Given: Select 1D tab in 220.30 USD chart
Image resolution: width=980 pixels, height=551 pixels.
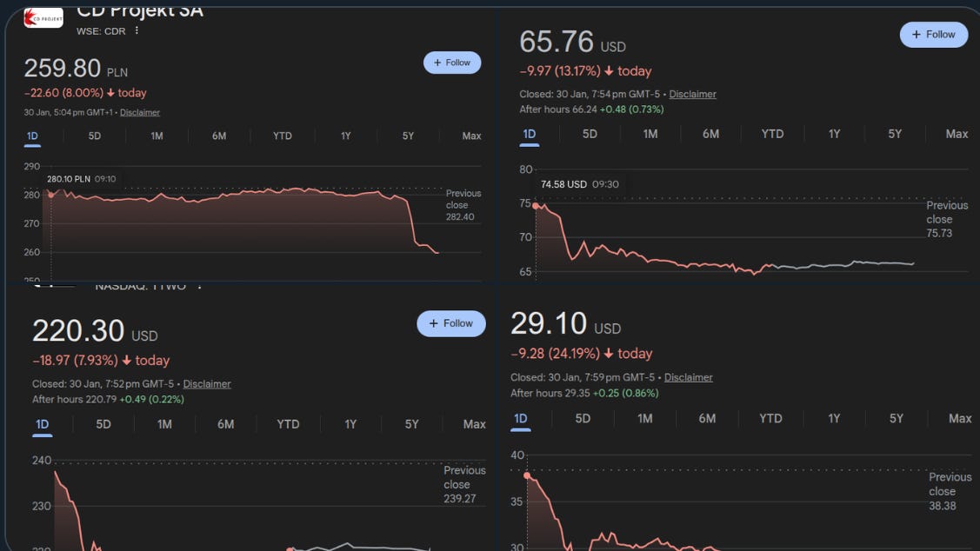Looking at the screenshot, I should 42,425.
